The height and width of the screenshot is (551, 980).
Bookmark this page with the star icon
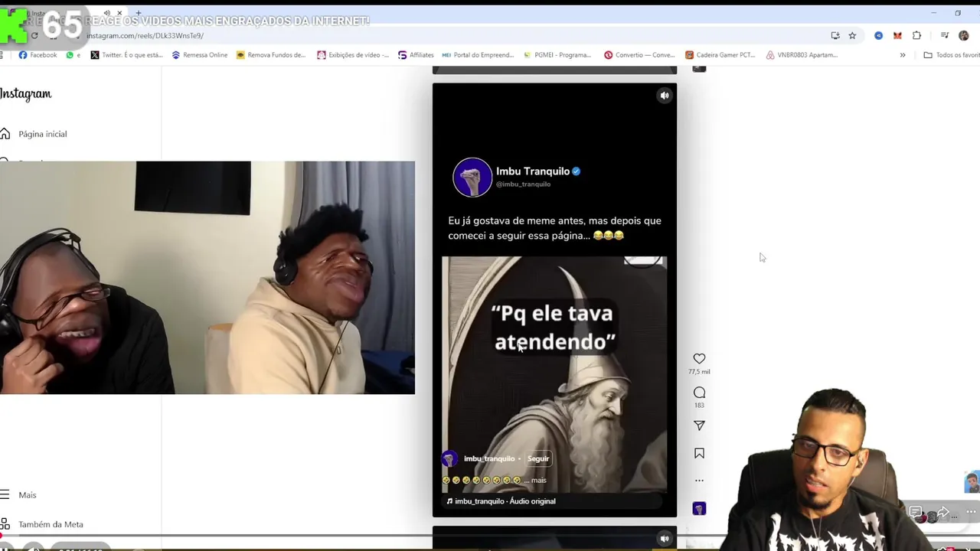(x=852, y=35)
